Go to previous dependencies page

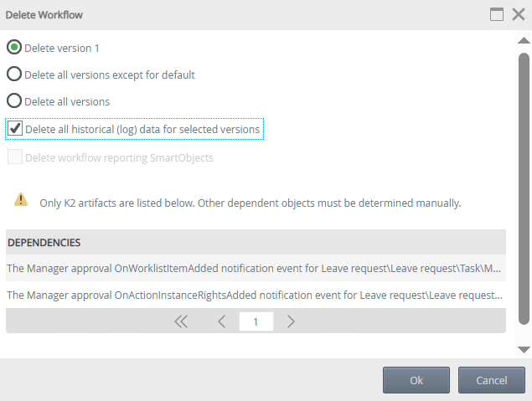(x=222, y=321)
